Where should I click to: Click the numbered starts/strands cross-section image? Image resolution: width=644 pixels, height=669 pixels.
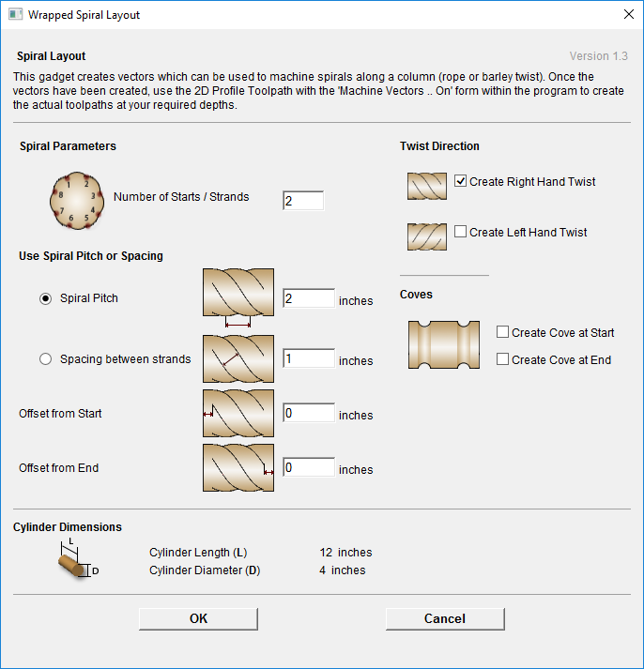tap(77, 201)
